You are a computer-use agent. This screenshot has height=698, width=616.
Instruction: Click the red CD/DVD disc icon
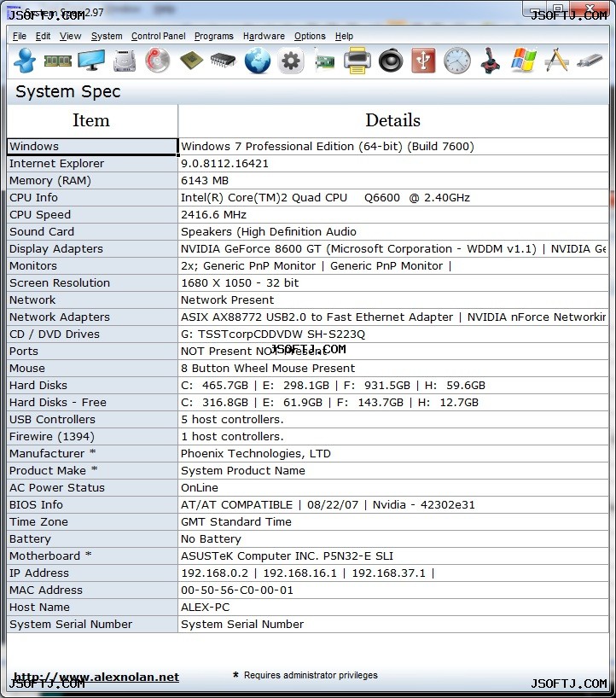[158, 60]
